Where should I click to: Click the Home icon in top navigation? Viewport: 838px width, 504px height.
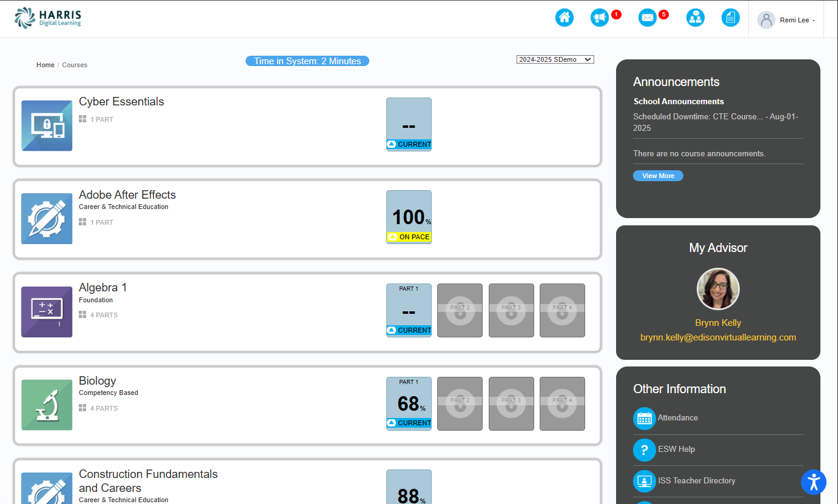click(564, 18)
